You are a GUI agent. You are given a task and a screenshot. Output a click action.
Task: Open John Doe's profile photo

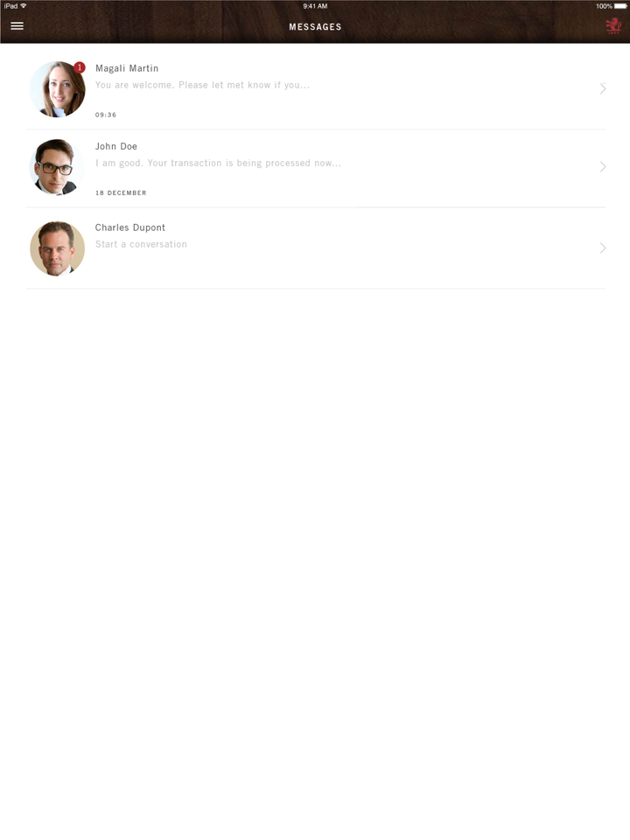(58, 167)
